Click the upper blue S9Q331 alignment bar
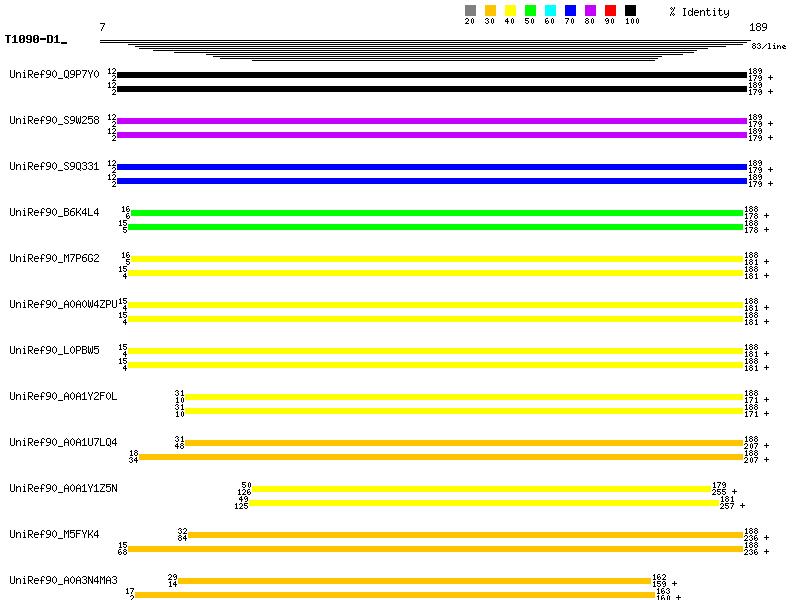Screen dimensions: 800x600 [432, 167]
